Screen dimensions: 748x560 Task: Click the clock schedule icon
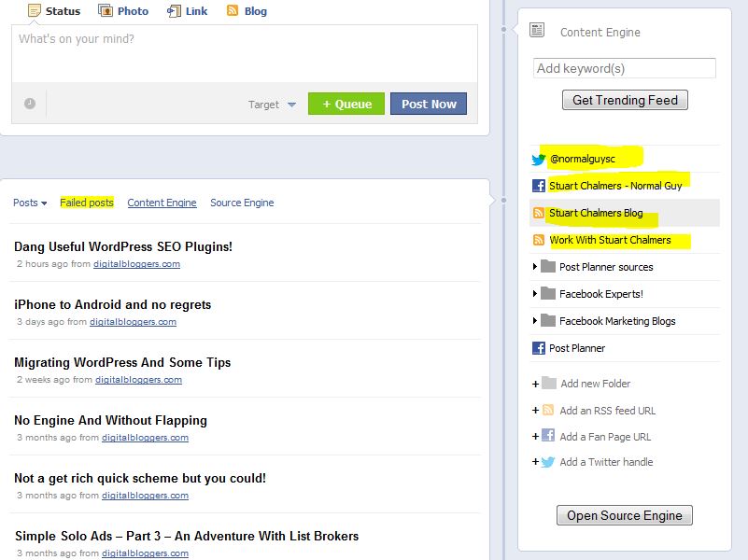(30, 104)
